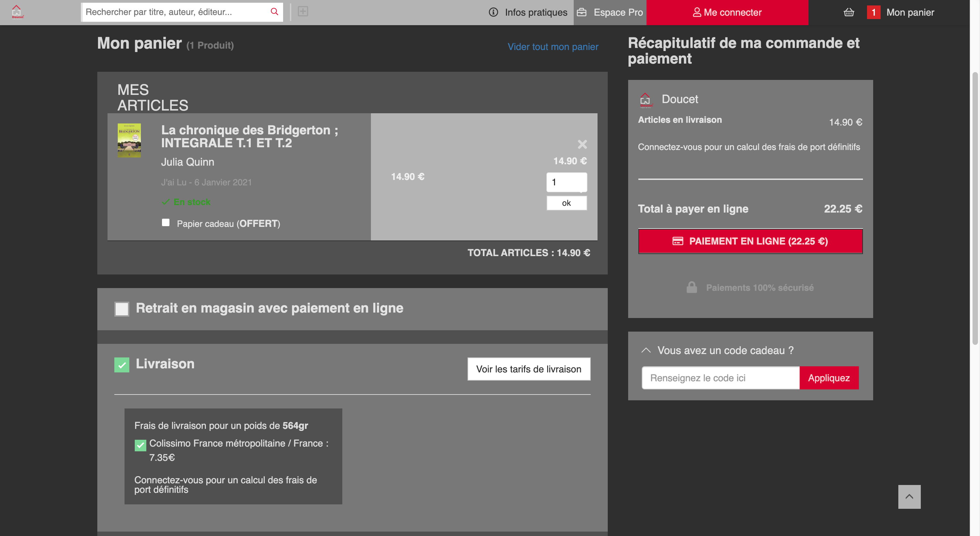Click the Infos pratiques info icon
Viewport: 980px width, 536px height.
493,12
